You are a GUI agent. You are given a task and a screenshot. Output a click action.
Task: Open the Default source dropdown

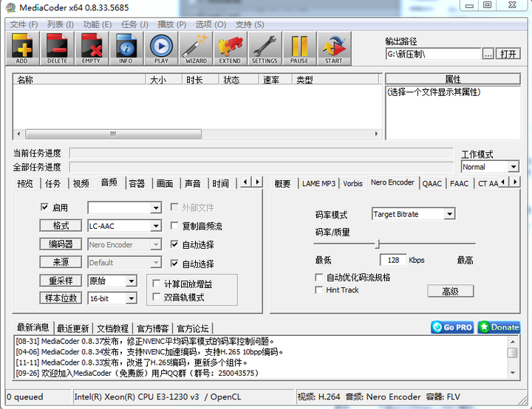click(124, 263)
